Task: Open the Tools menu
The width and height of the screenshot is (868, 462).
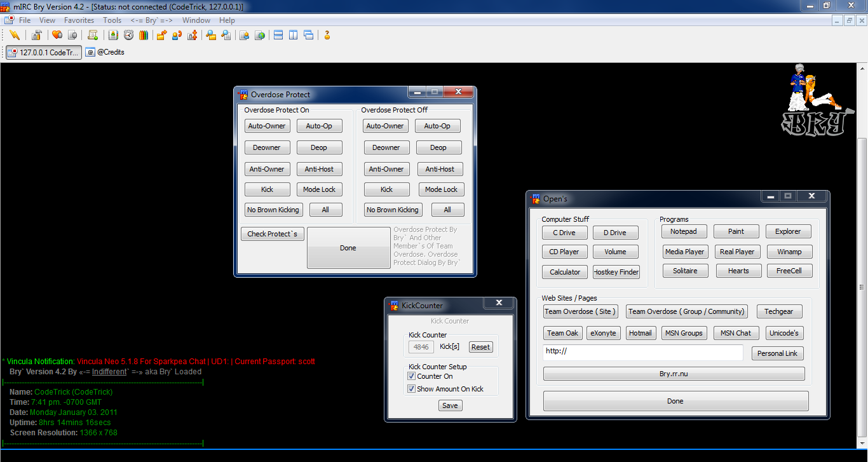Action: pyautogui.click(x=112, y=20)
